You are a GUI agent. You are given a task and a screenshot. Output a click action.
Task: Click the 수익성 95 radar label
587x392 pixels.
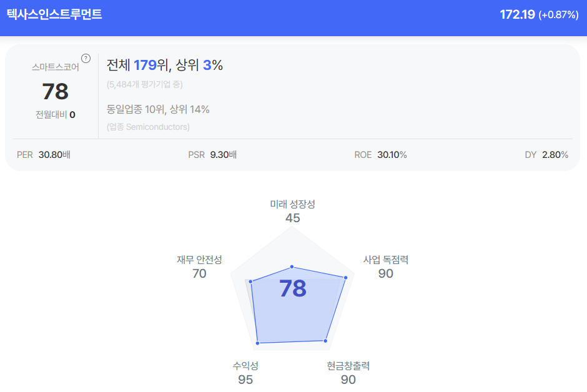[x=245, y=373]
